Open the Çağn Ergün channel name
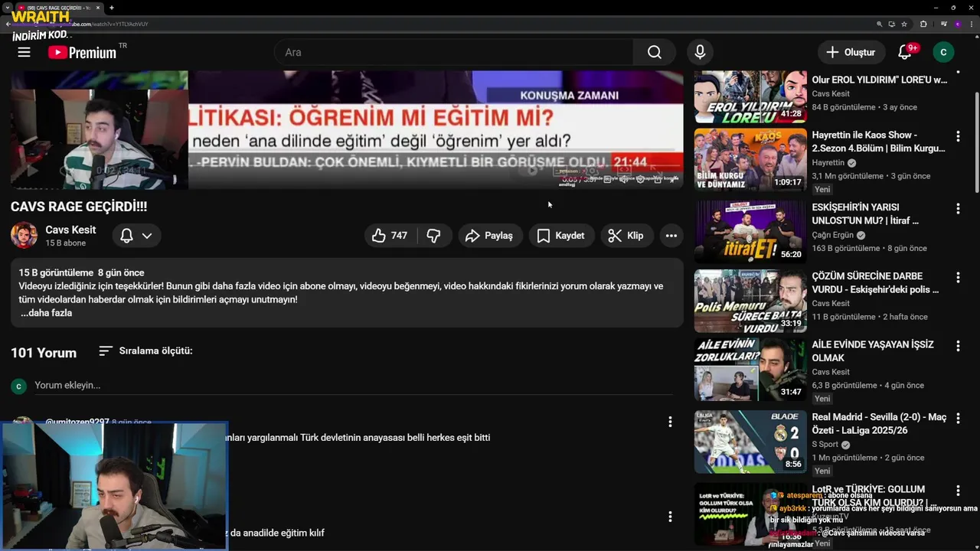This screenshot has height=551, width=980. [832, 235]
